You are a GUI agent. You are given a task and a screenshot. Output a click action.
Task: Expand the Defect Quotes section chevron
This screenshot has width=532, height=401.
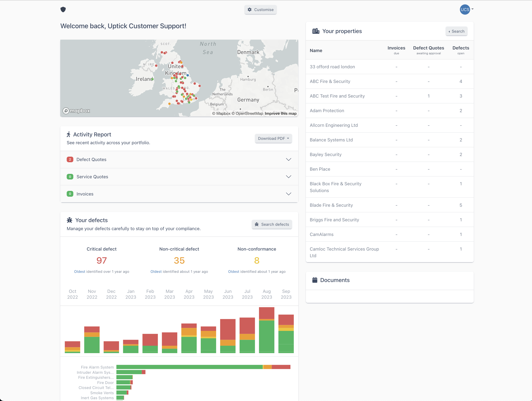pyautogui.click(x=288, y=159)
